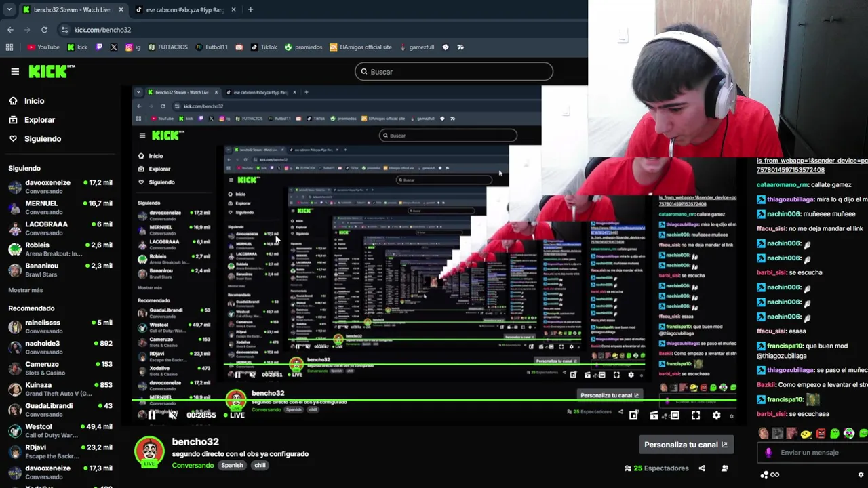Open chat settings gear below message box
Screen dimensions: 868x488
(861, 474)
